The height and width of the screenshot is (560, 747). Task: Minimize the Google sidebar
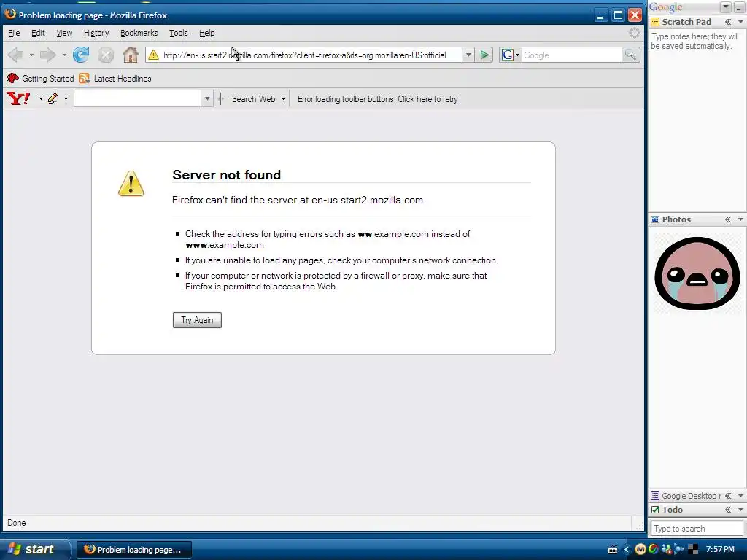point(739,7)
